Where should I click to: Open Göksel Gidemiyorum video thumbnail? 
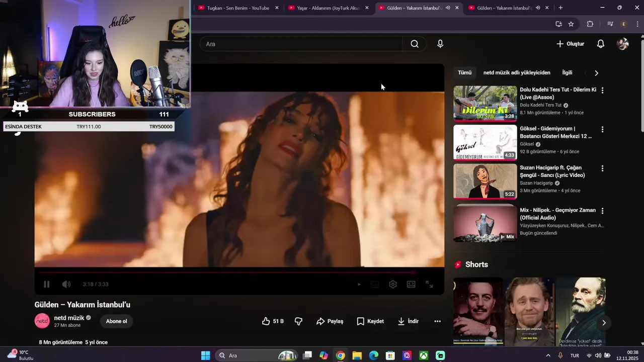[485, 143]
